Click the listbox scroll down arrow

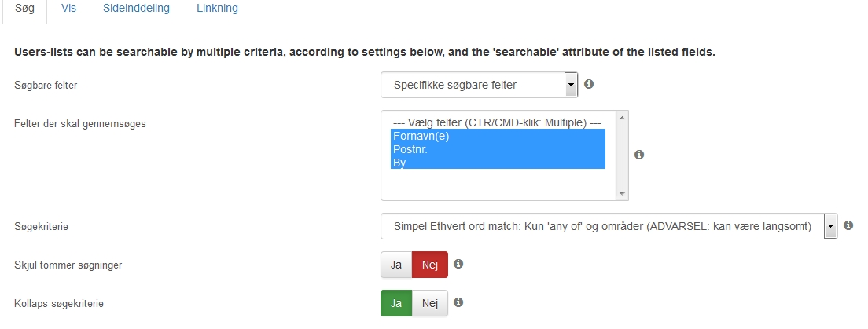click(x=622, y=194)
